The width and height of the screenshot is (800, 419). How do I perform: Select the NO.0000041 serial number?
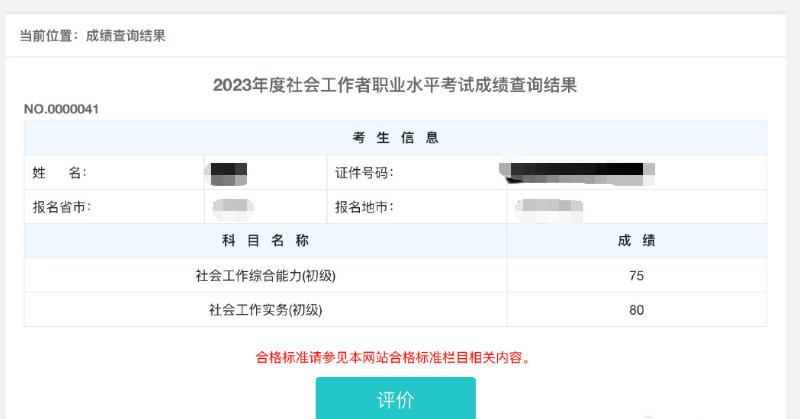[x=61, y=109]
